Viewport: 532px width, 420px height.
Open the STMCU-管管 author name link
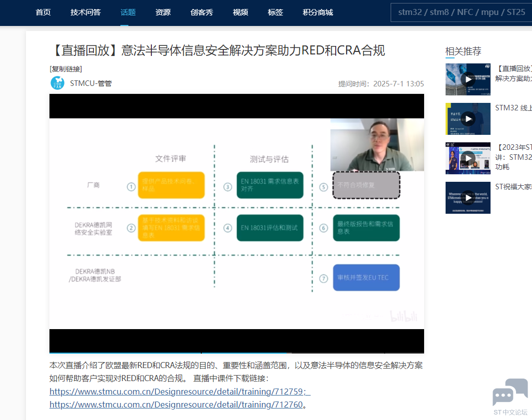click(91, 83)
